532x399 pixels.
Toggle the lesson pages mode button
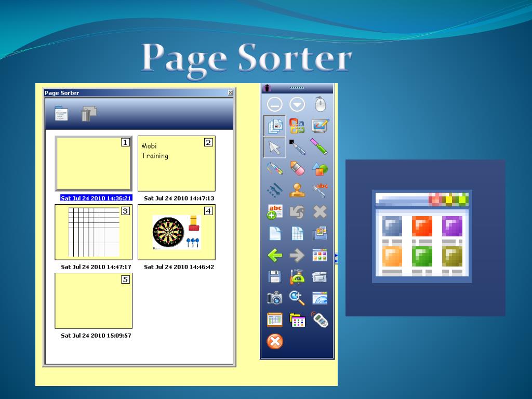point(275,126)
